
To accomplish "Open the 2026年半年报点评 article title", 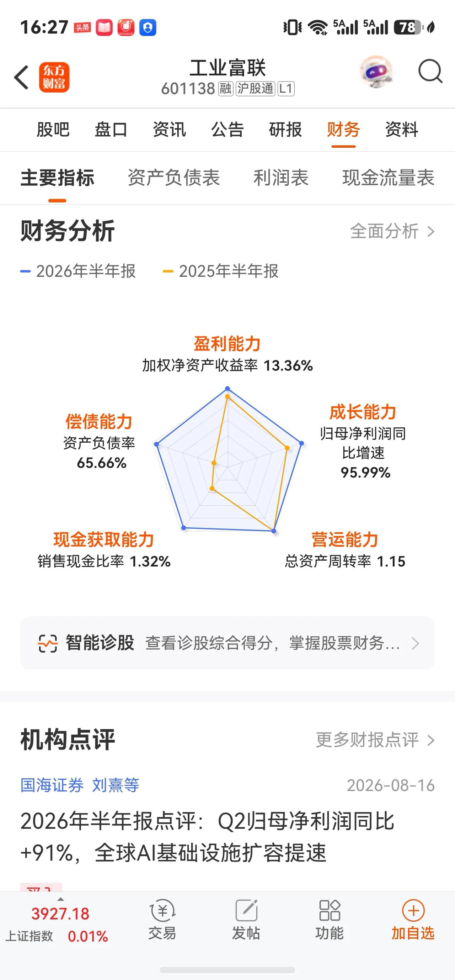I will [x=207, y=837].
